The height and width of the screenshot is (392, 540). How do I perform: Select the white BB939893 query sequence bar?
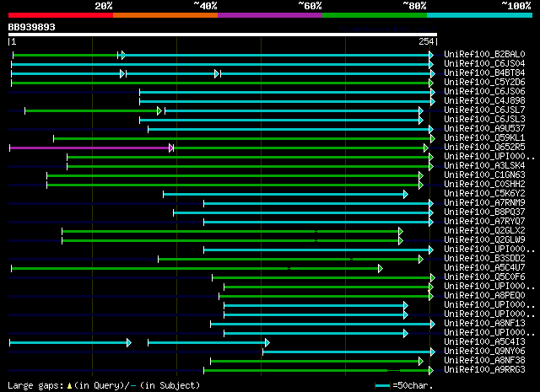[x=223, y=35]
